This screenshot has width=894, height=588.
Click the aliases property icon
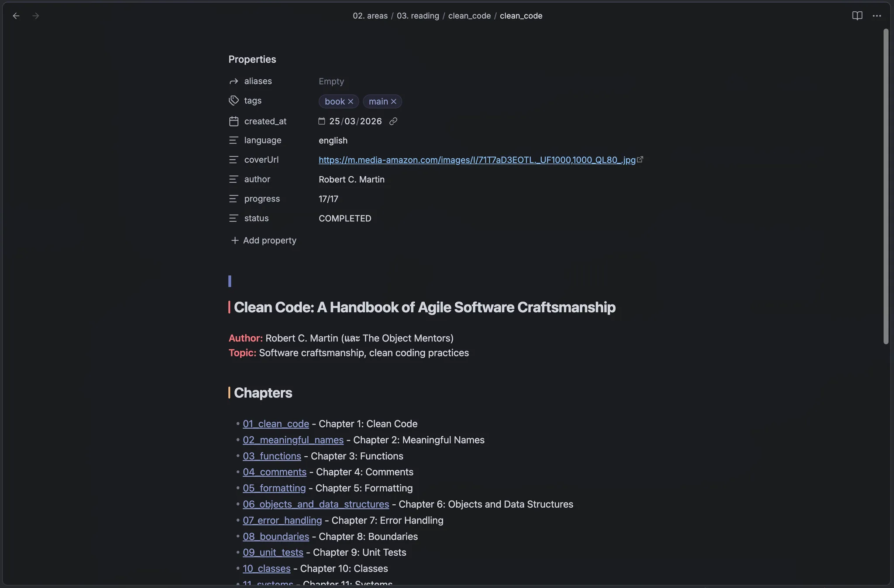coord(234,82)
